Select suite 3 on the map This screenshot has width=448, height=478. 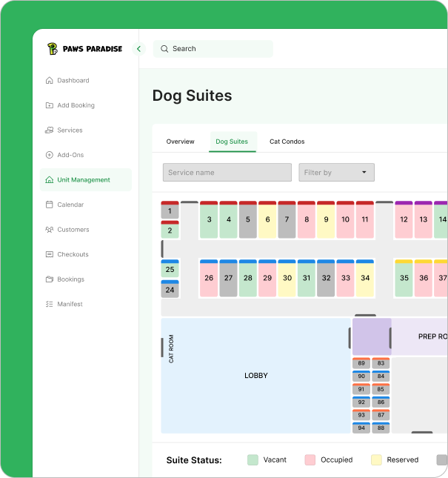coord(209,219)
